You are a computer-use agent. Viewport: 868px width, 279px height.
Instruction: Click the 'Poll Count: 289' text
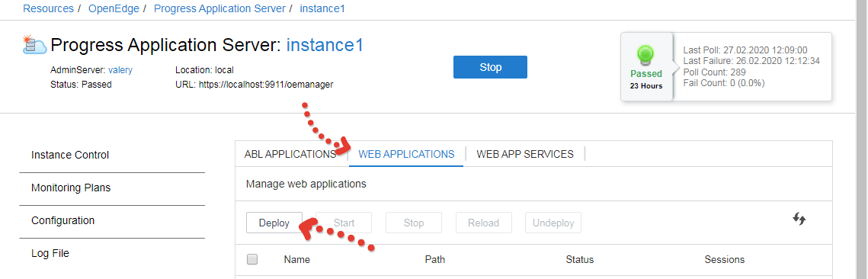715,72
